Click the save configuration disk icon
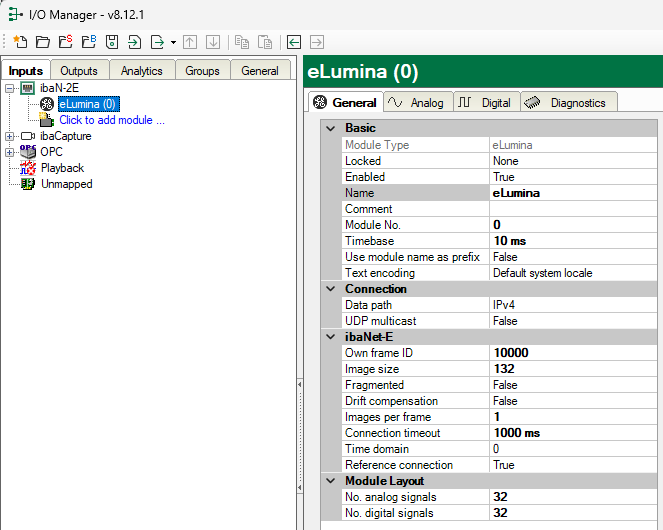 point(112,42)
